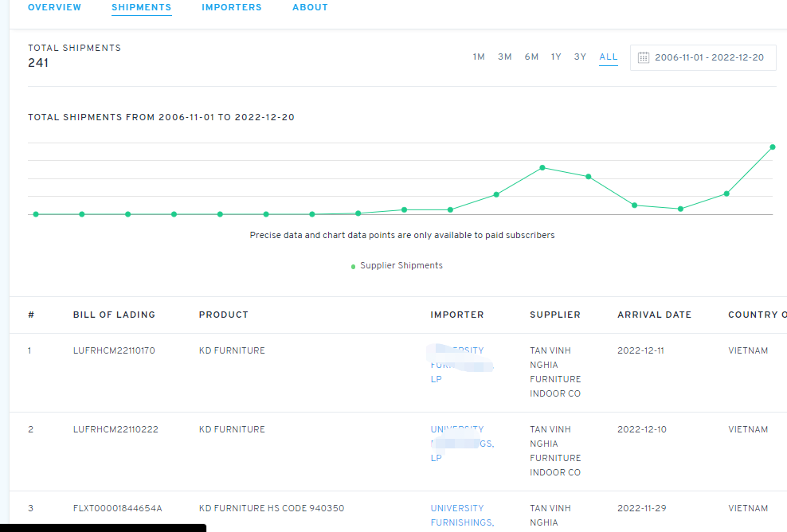Select the Shipments tab

142,7
